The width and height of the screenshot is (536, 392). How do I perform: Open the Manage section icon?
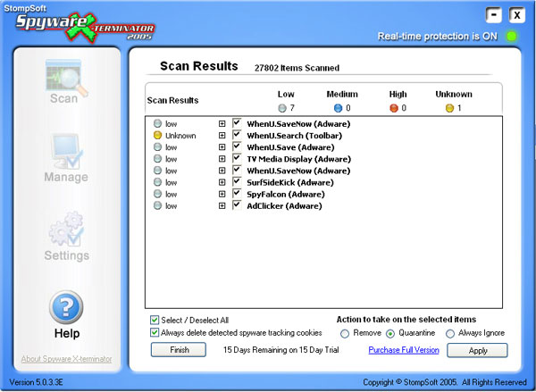[x=66, y=151]
